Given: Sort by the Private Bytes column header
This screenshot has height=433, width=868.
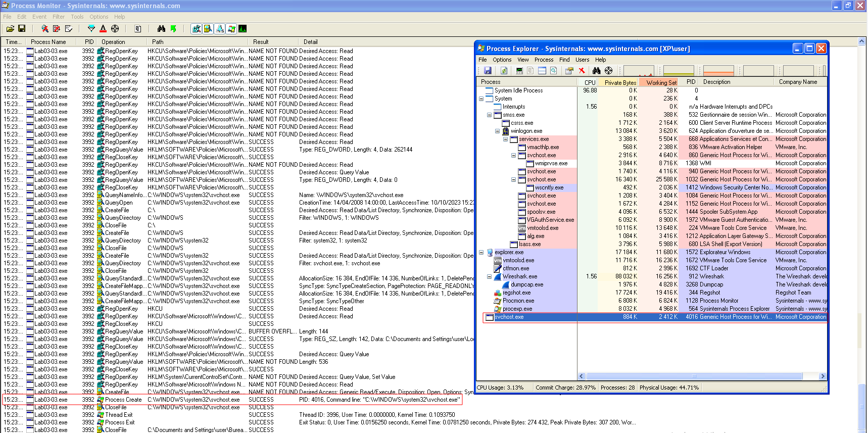Looking at the screenshot, I should pos(618,82).
